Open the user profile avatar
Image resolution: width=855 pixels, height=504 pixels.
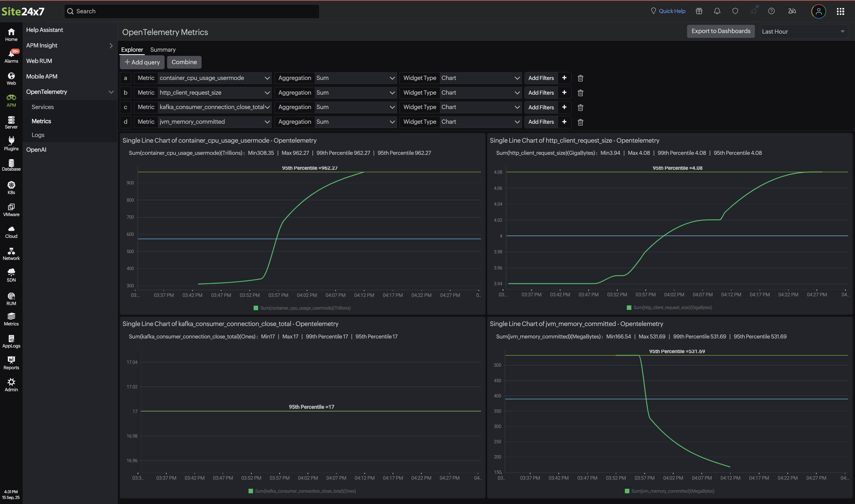818,12
